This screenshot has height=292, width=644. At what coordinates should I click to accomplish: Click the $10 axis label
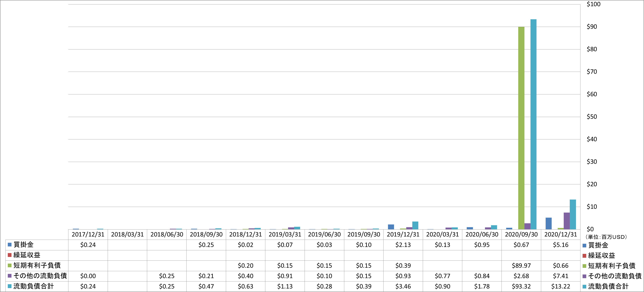pos(592,207)
